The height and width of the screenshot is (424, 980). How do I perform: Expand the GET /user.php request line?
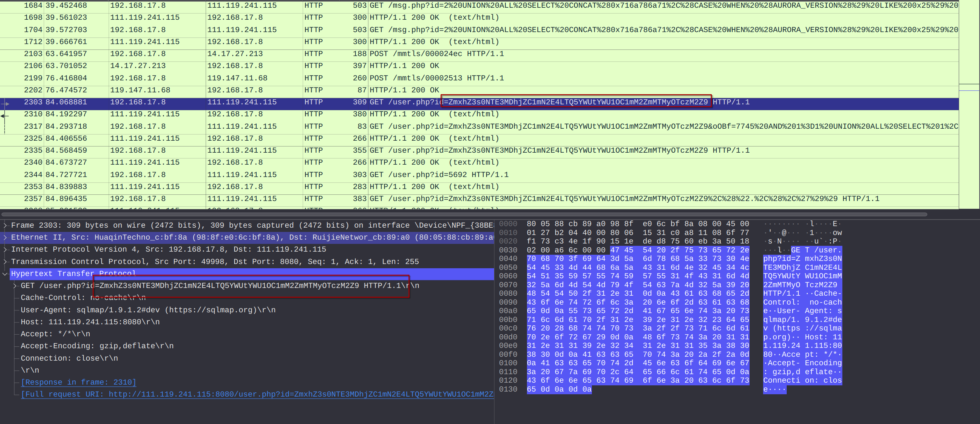(15, 286)
